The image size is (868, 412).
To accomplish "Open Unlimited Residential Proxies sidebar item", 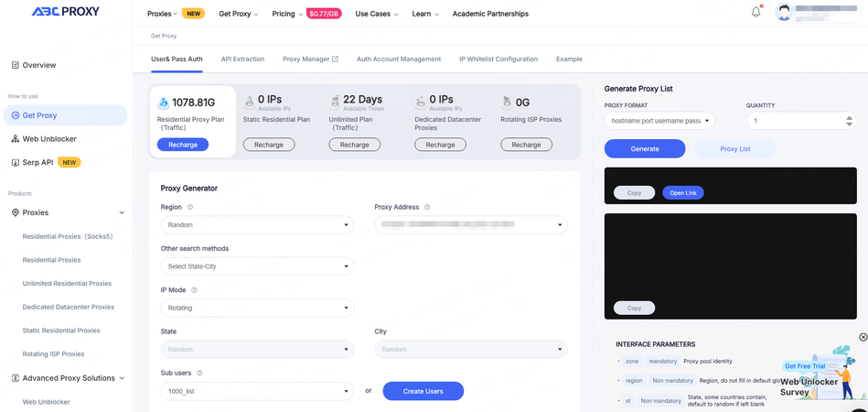I will coord(67,284).
